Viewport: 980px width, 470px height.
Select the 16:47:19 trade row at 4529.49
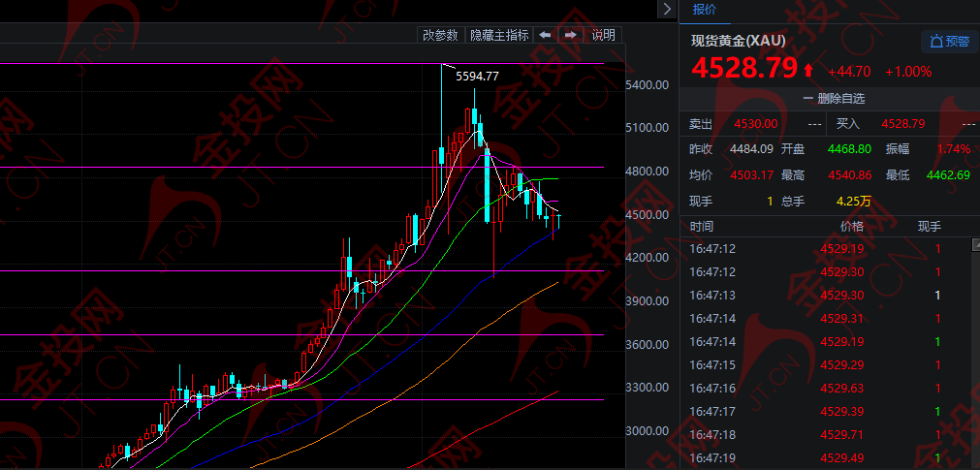(x=825, y=458)
